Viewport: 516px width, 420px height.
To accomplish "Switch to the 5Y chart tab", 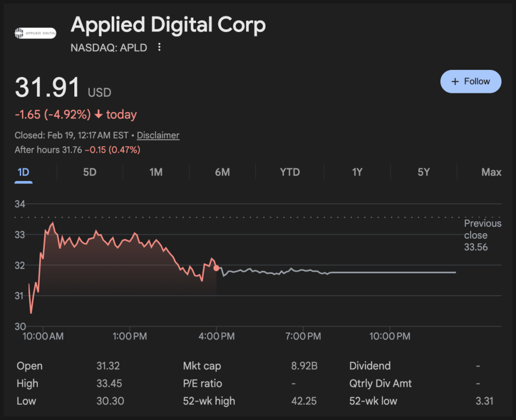I will [424, 172].
